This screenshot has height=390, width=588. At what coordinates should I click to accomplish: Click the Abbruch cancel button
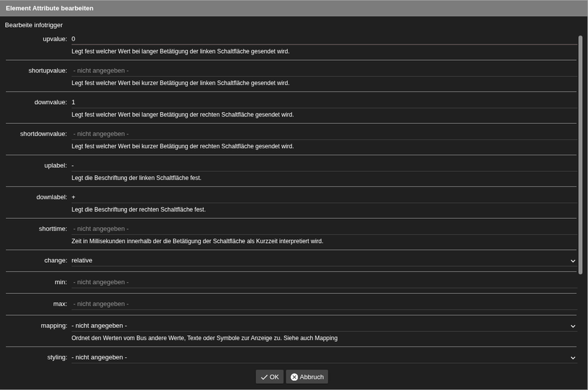point(307,377)
